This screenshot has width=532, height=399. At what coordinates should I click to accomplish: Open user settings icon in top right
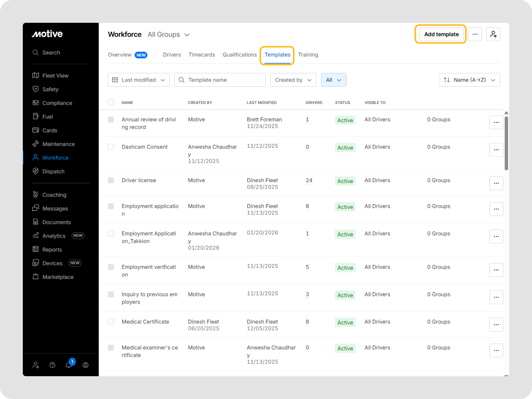pos(493,34)
